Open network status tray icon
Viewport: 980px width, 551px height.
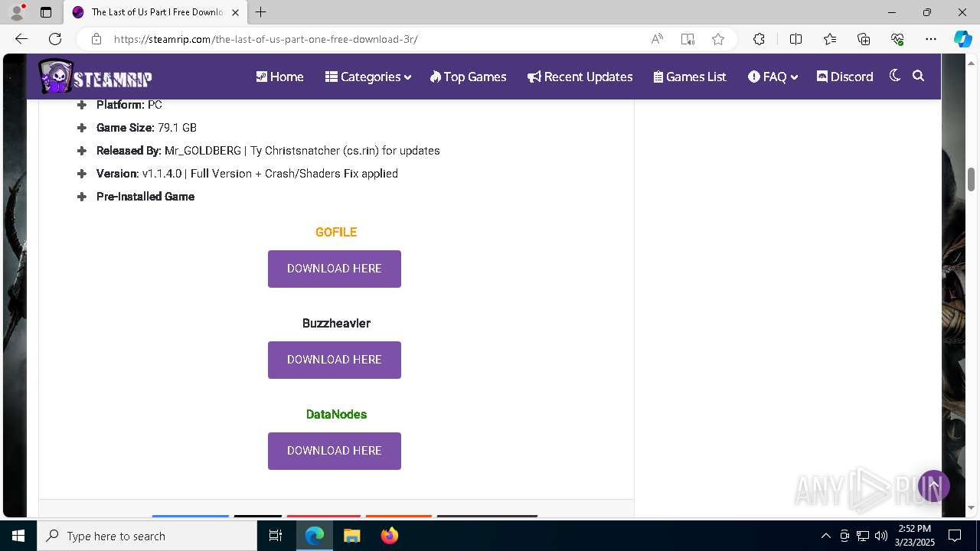pos(863,536)
